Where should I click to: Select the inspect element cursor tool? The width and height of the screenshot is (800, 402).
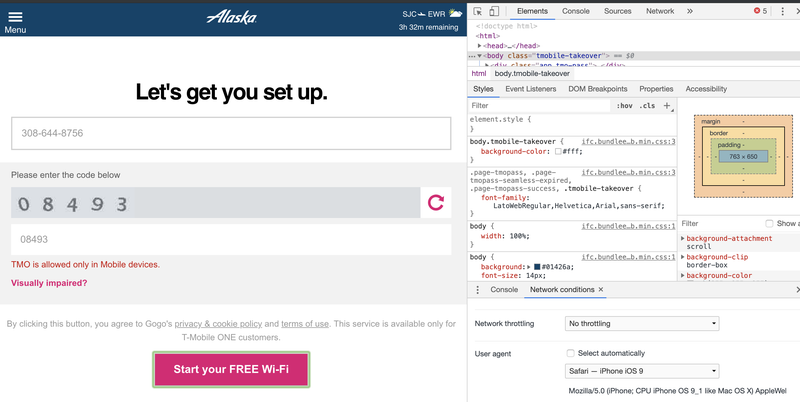[x=478, y=11]
